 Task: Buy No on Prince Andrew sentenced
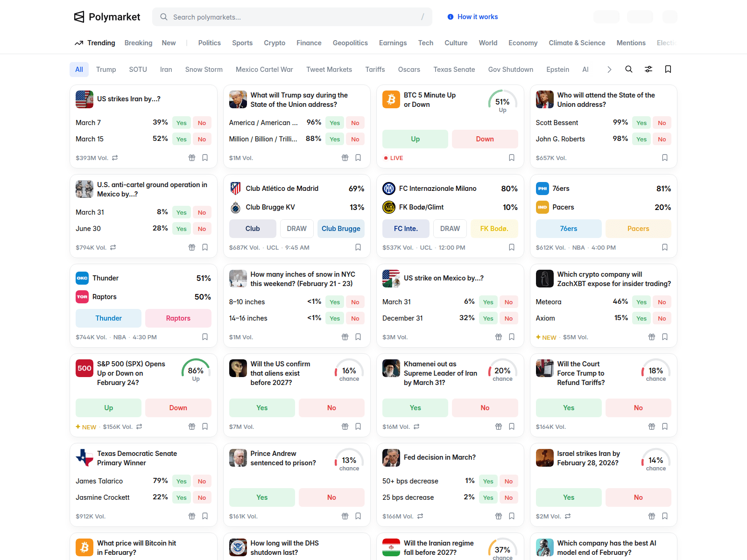click(331, 497)
